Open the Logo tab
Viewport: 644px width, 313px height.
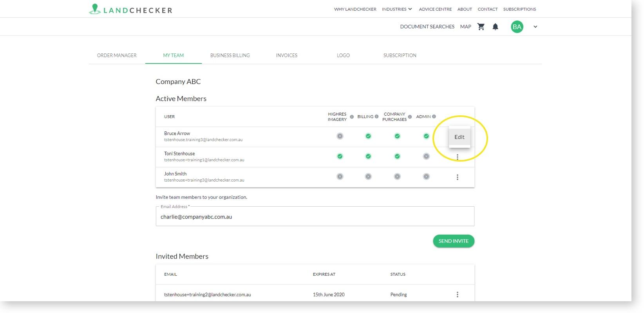[x=343, y=55]
